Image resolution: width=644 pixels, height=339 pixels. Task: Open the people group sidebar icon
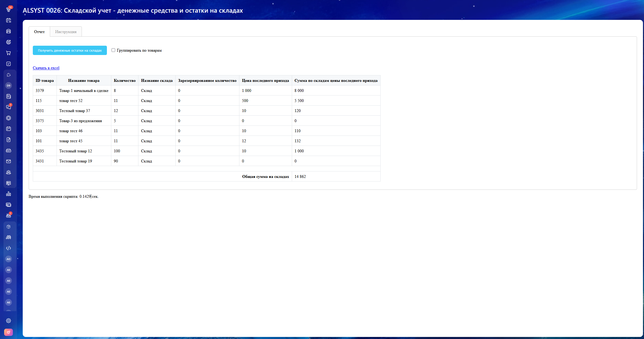coord(9,172)
